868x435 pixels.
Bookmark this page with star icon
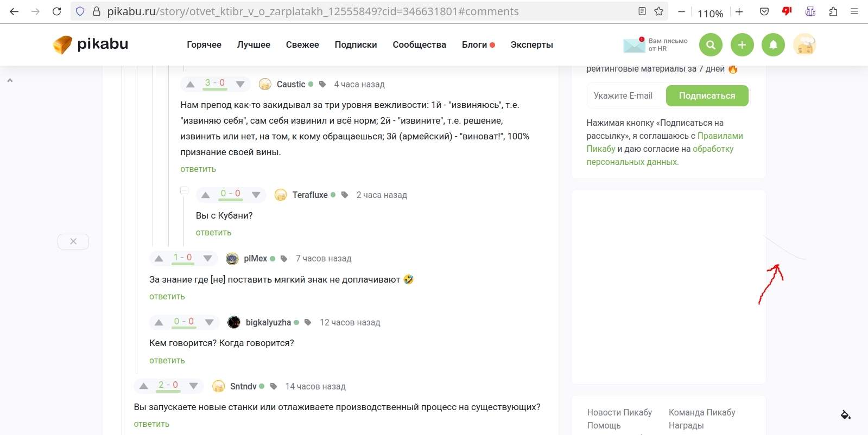(658, 11)
